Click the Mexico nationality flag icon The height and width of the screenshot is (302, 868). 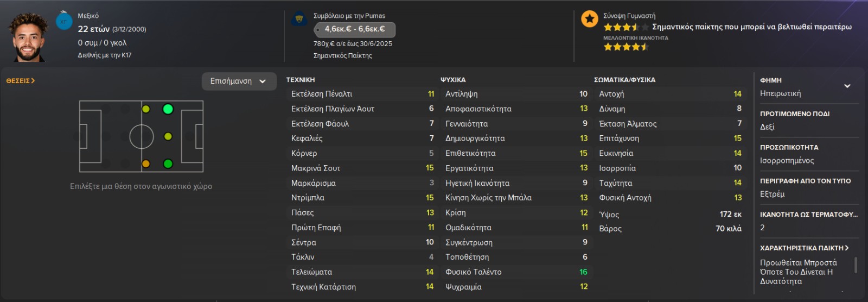coord(64,21)
